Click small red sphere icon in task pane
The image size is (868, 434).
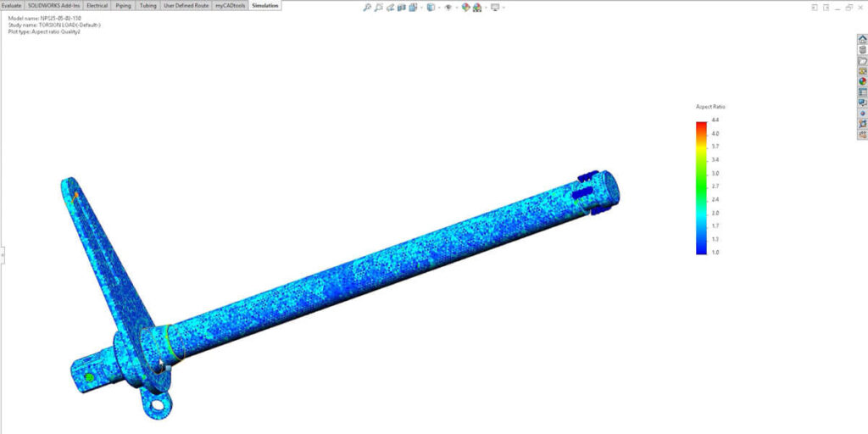click(862, 113)
